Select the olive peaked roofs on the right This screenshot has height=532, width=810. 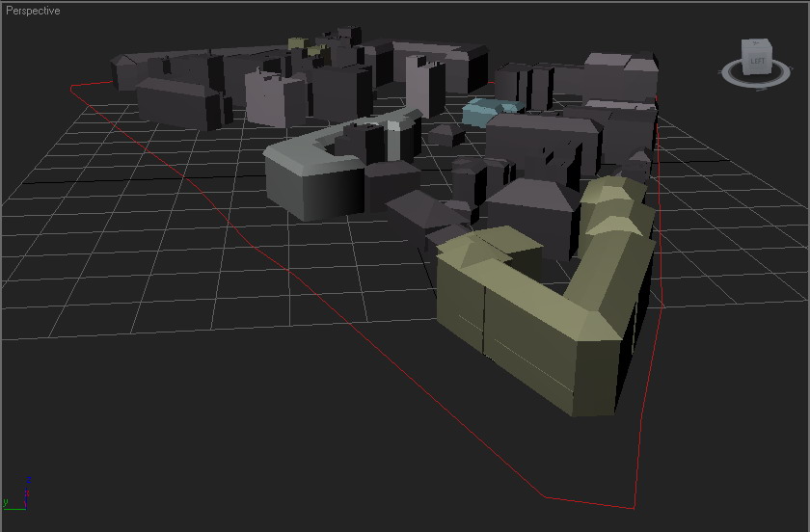pos(614,207)
